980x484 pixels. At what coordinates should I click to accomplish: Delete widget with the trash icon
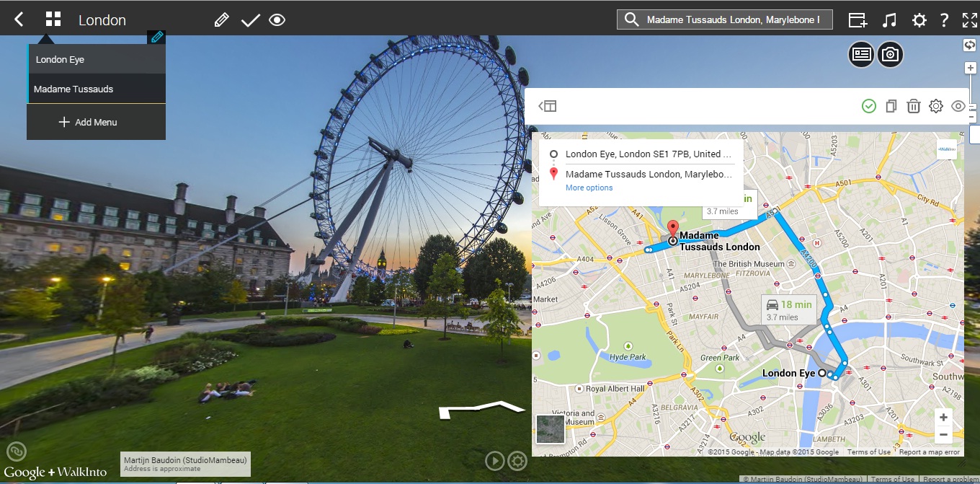(913, 106)
